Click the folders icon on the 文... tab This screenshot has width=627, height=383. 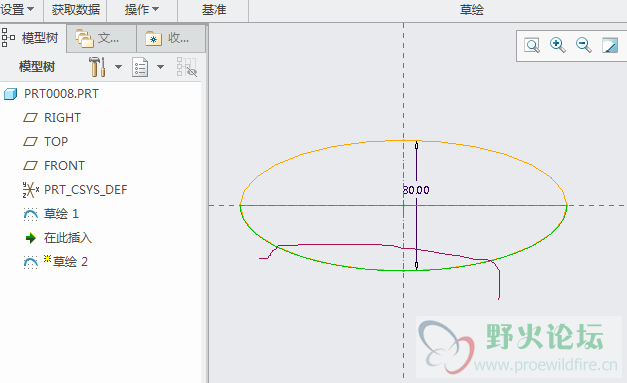(84, 38)
